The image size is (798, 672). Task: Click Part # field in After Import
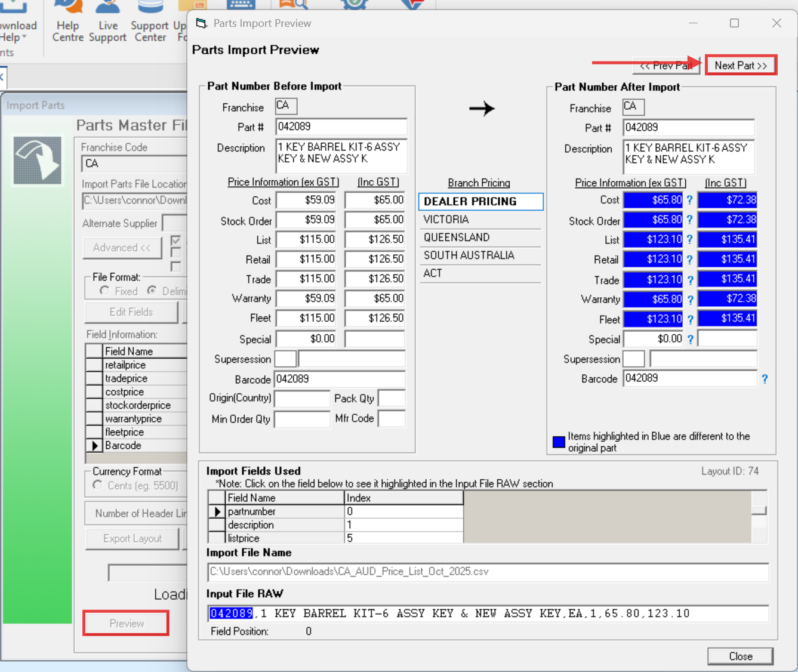[x=689, y=127]
